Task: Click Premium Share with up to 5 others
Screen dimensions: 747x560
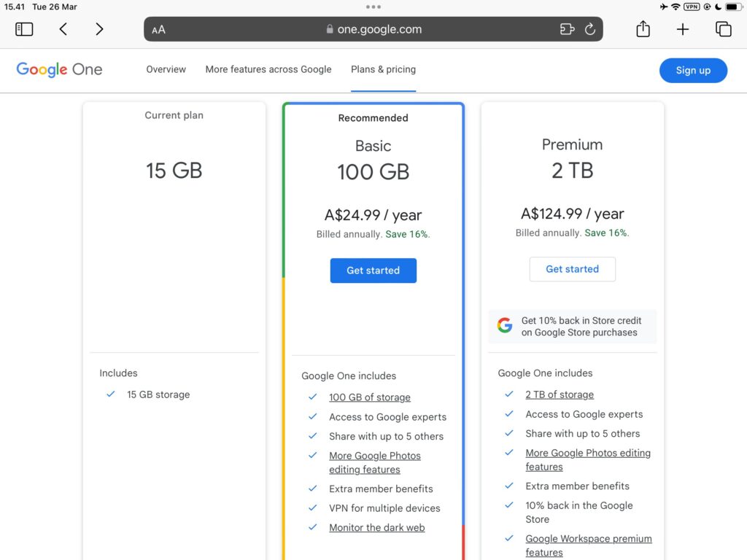Action: pos(583,433)
